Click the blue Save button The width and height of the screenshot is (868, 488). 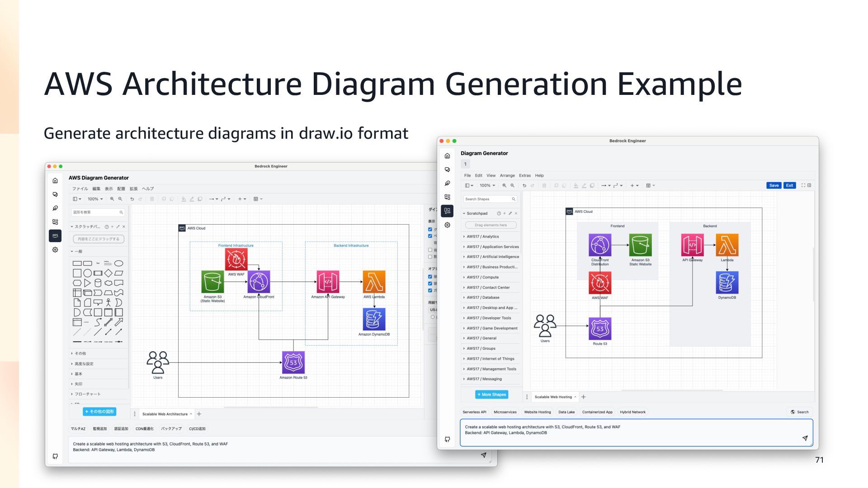(774, 186)
